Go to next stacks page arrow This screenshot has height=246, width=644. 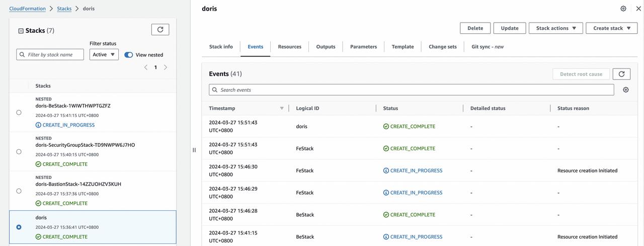click(166, 68)
